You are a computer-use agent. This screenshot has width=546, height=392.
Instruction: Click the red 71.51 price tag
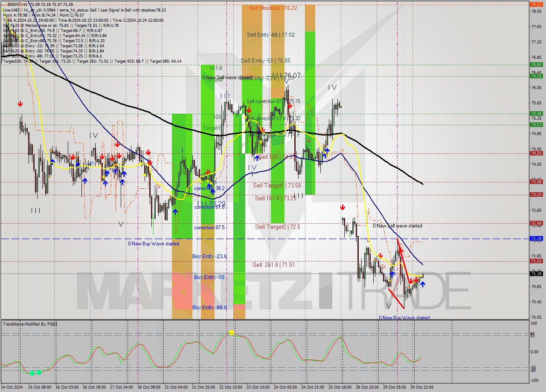[x=536, y=261]
